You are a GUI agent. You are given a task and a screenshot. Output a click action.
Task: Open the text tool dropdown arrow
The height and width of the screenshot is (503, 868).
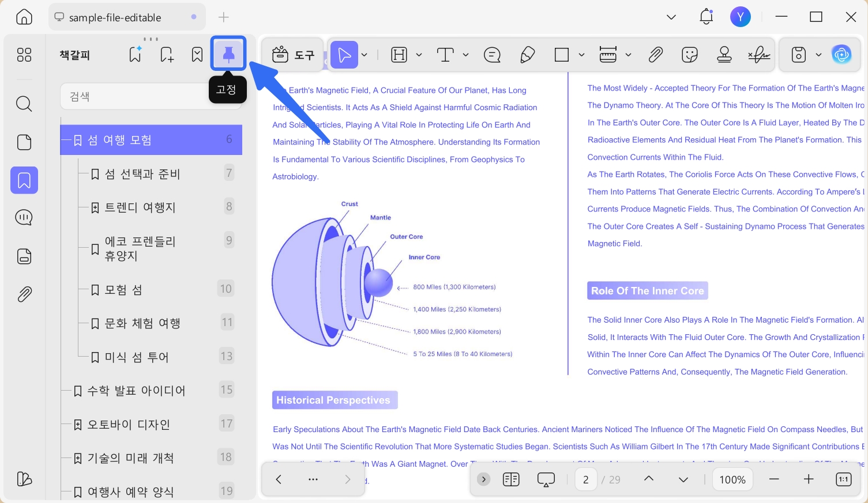coord(465,55)
